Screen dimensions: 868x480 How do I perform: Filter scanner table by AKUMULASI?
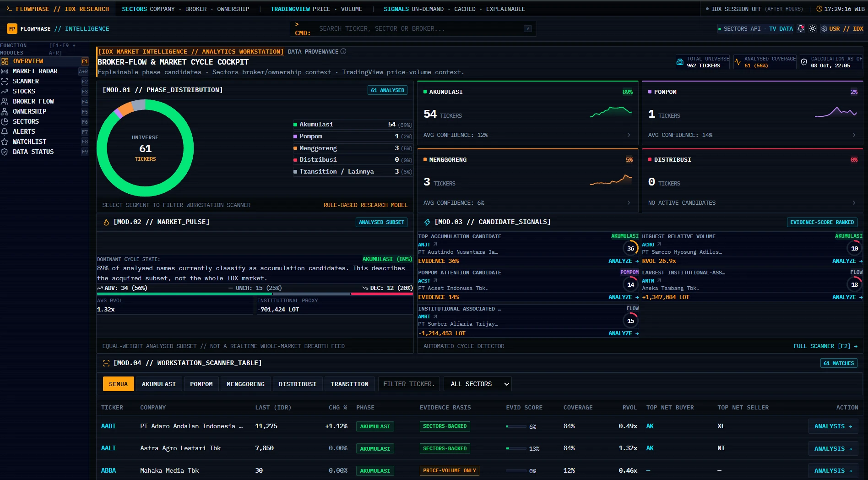click(158, 384)
